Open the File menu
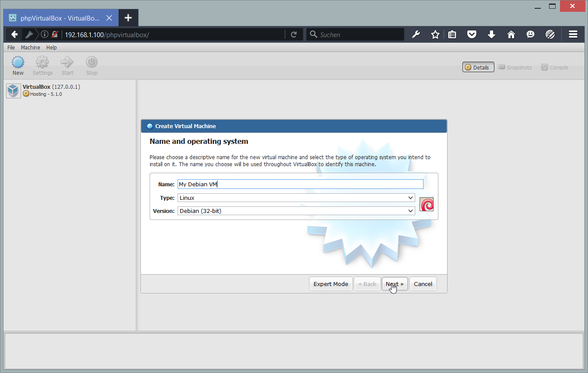 coord(11,47)
